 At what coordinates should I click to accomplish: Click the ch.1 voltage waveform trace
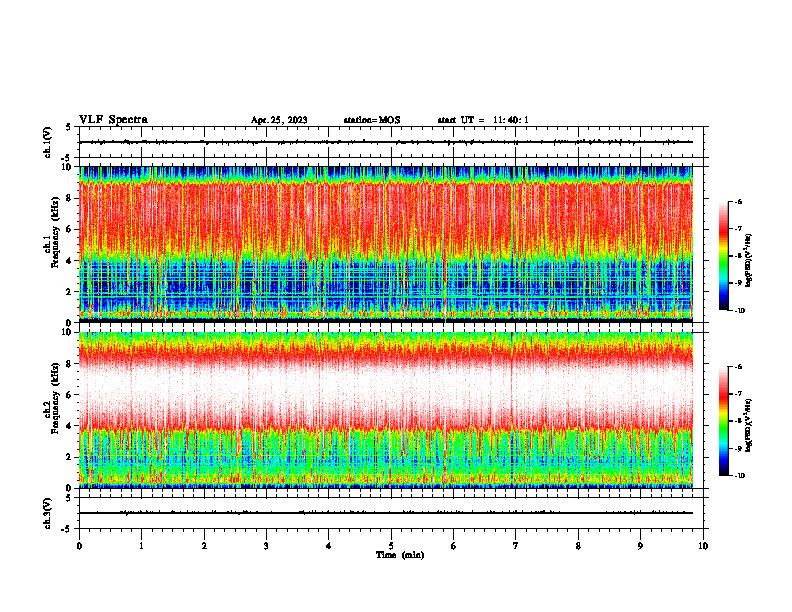[x=386, y=142]
